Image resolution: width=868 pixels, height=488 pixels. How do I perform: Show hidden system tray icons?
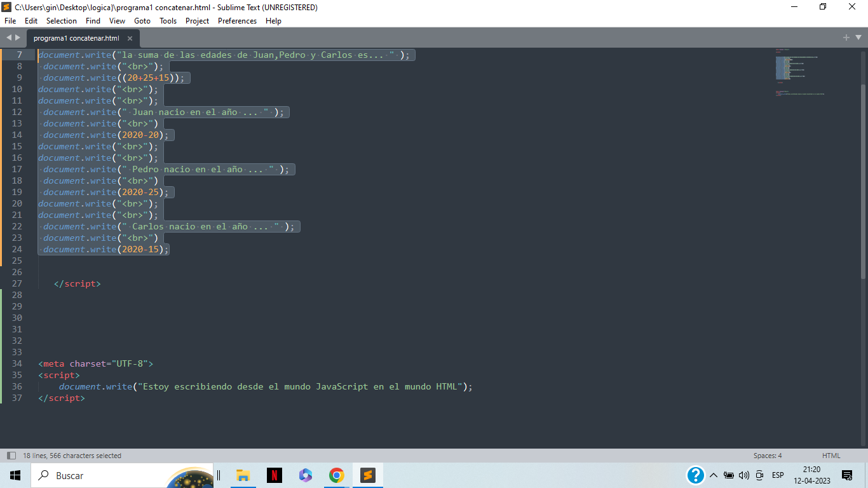tap(714, 475)
